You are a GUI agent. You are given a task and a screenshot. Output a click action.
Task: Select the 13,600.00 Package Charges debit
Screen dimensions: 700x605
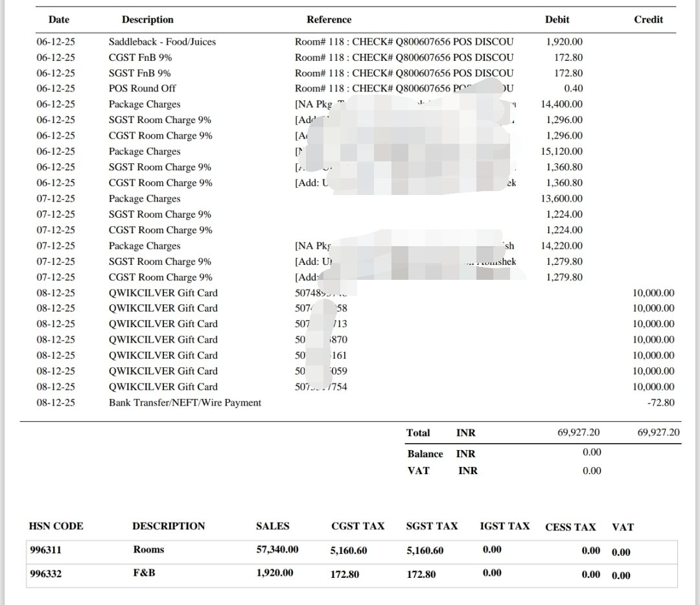coord(561,199)
